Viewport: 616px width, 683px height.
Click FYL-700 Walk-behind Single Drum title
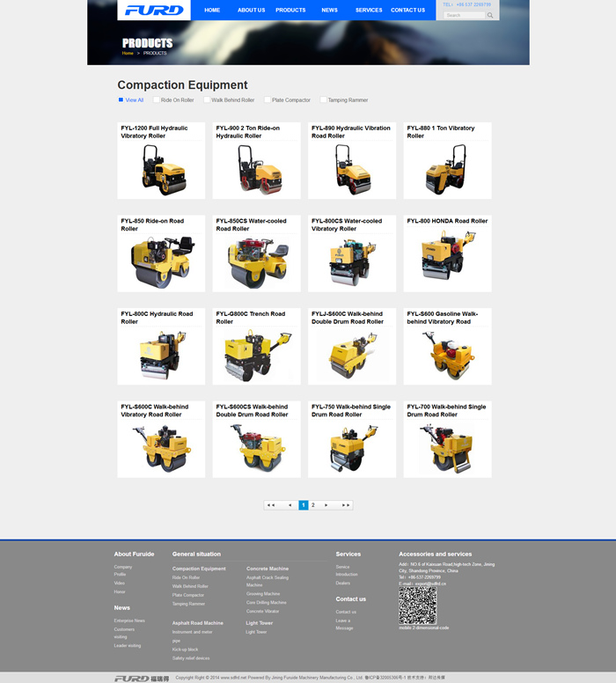tap(446, 410)
